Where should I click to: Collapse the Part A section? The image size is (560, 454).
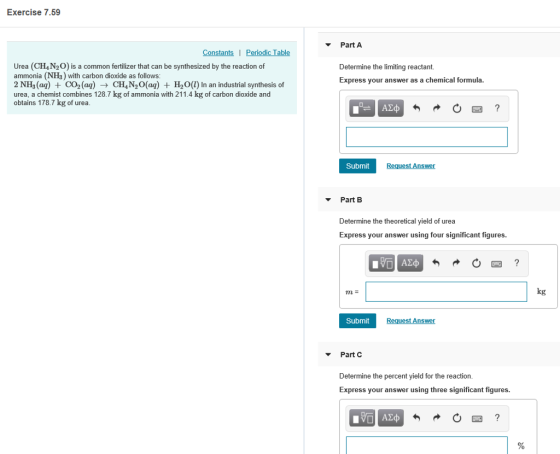coord(328,45)
